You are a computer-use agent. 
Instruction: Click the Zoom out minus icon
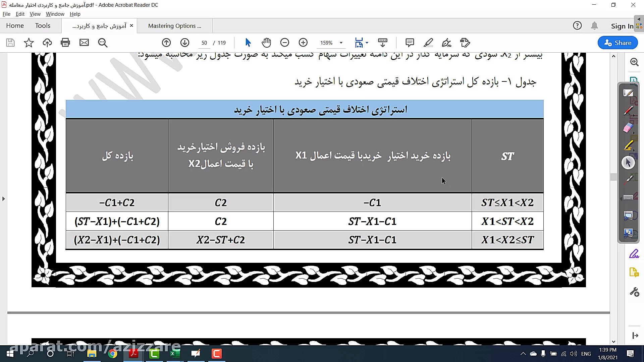point(284,43)
